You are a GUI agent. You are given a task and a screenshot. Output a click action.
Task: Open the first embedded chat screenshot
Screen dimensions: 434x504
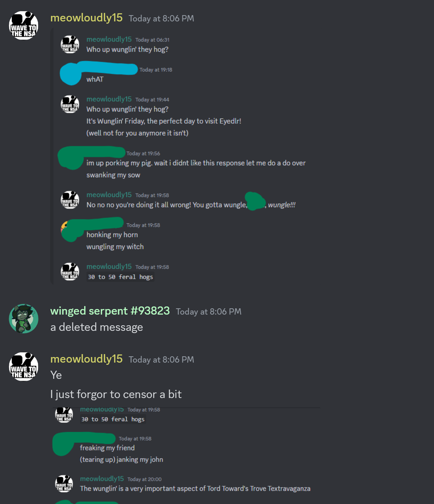pos(186,157)
